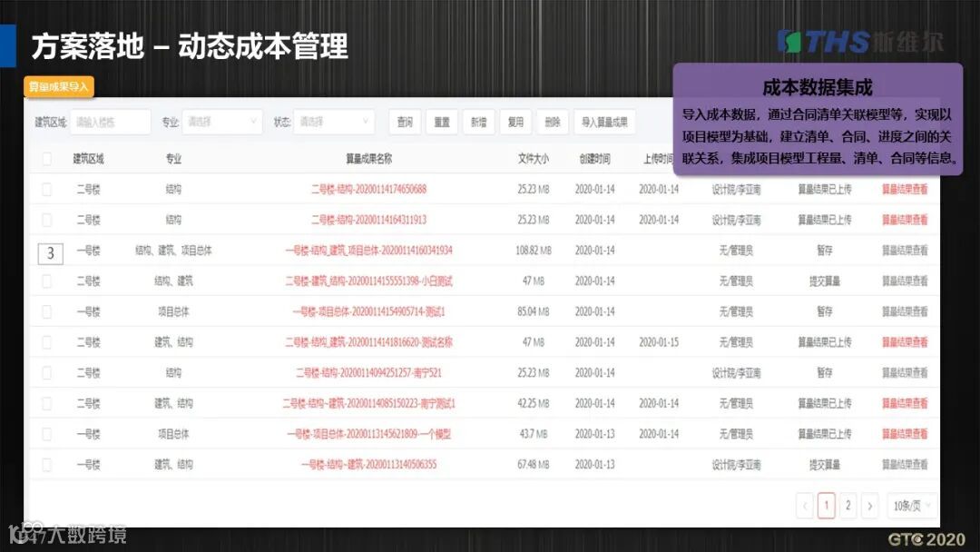The image size is (980, 552).
Task: Open link 二号楼-结构~建筑-20200114085150223-南宁测试1
Action: coord(368,403)
